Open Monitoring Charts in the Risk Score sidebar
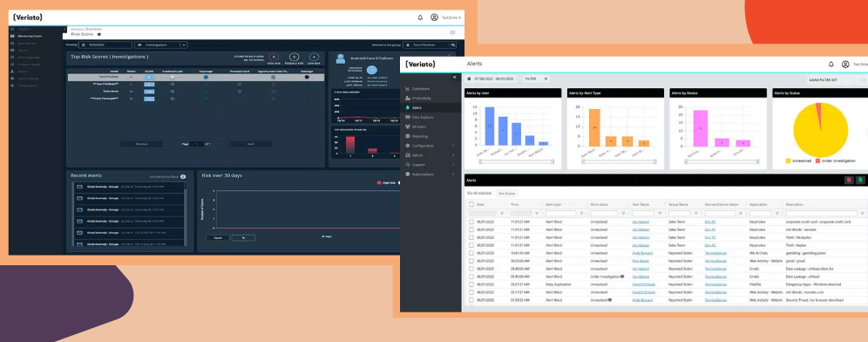The width and height of the screenshot is (868, 342). (x=31, y=36)
